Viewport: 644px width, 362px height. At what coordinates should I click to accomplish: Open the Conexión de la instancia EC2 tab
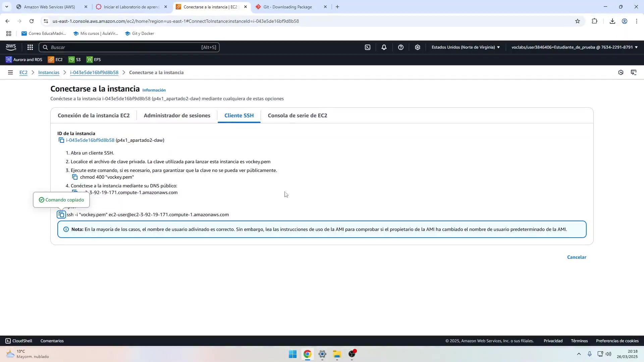click(94, 115)
